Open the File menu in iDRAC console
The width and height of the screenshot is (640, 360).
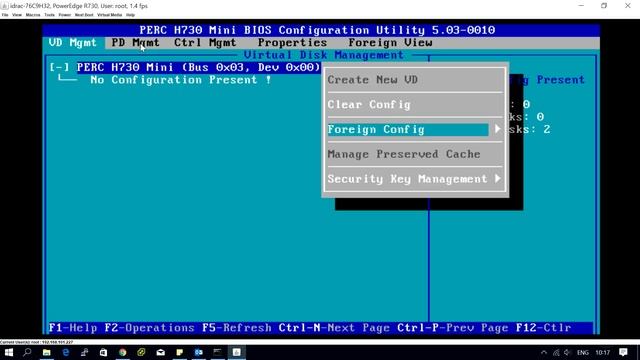coord(5,15)
